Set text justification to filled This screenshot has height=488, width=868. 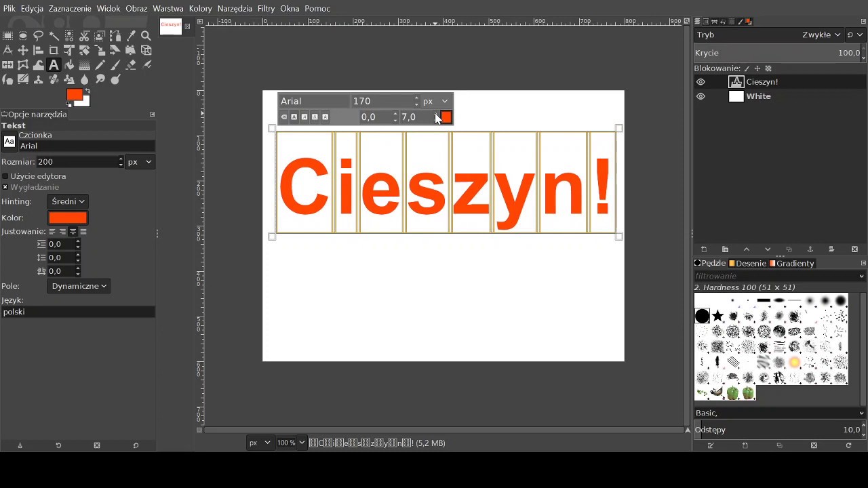pos(83,232)
